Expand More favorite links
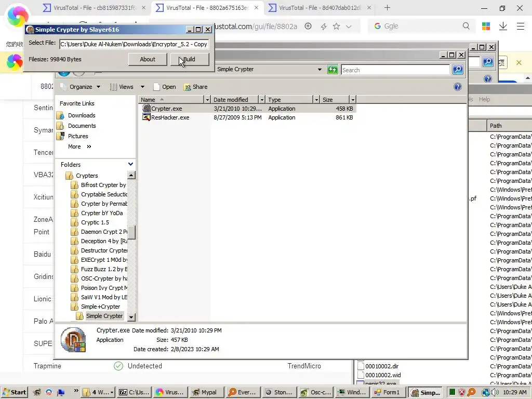Image resolution: width=532 pixels, height=399 pixels. (79, 147)
